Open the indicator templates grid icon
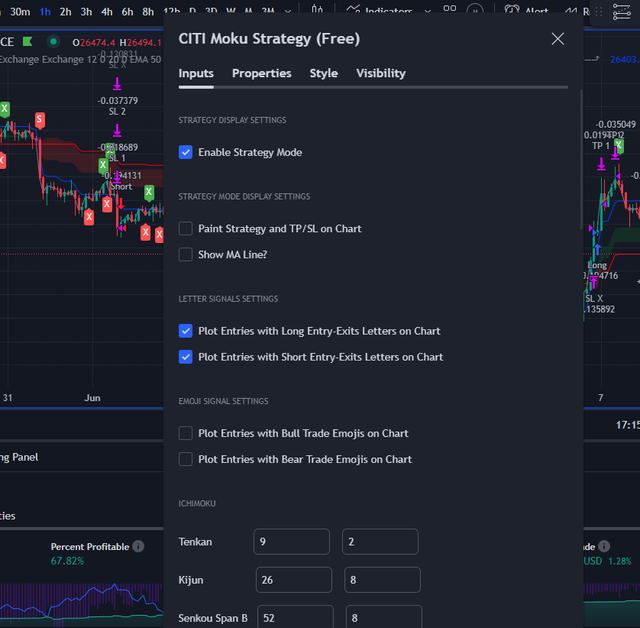The width and height of the screenshot is (640, 628). [450, 9]
